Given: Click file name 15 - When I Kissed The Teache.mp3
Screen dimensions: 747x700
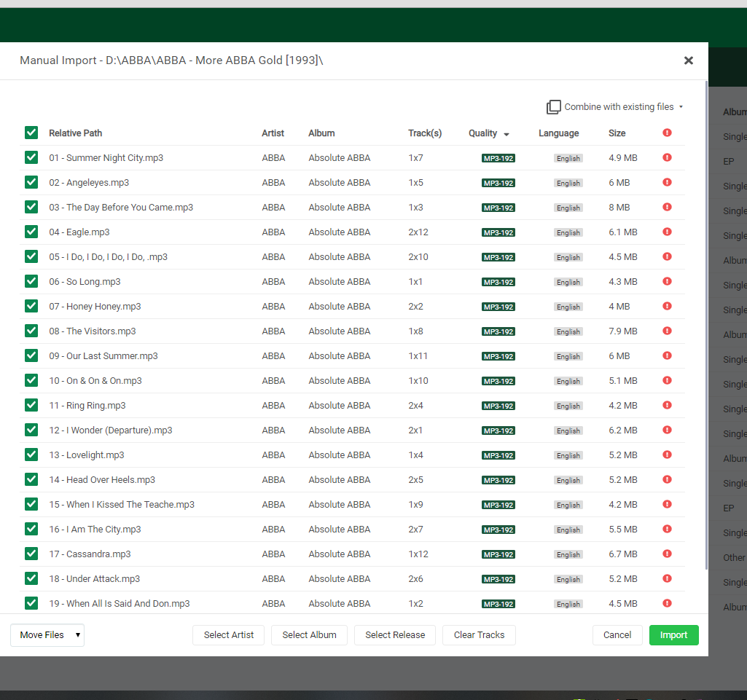Looking at the screenshot, I should [122, 504].
